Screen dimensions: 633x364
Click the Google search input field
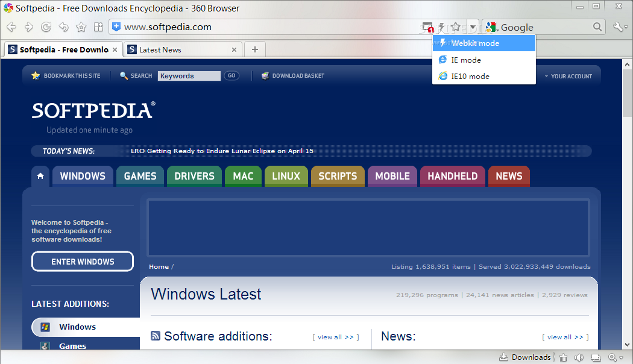(546, 27)
